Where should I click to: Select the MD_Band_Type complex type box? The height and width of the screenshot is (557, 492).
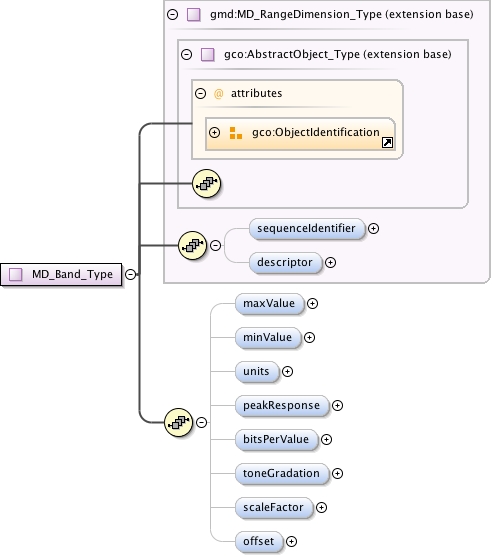pyautogui.click(x=61, y=275)
